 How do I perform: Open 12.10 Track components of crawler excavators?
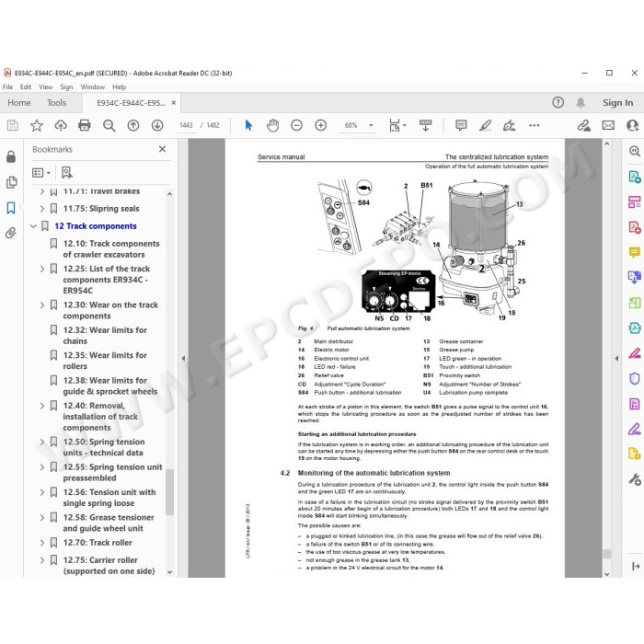coord(111,249)
